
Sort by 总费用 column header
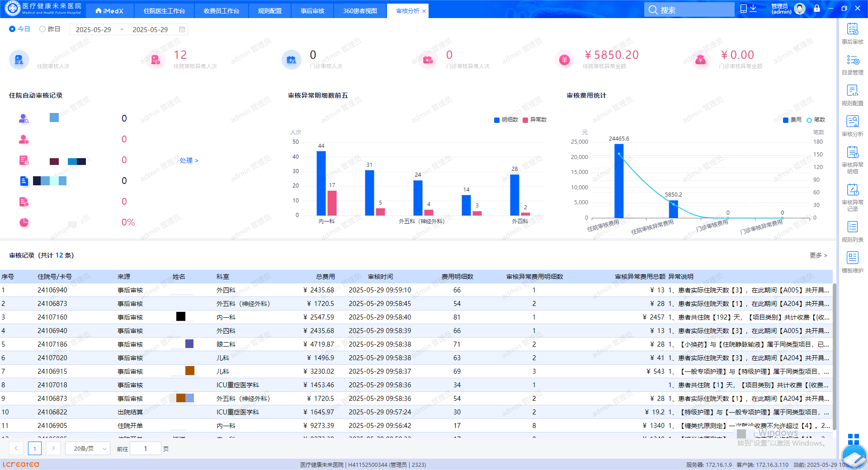(325, 277)
